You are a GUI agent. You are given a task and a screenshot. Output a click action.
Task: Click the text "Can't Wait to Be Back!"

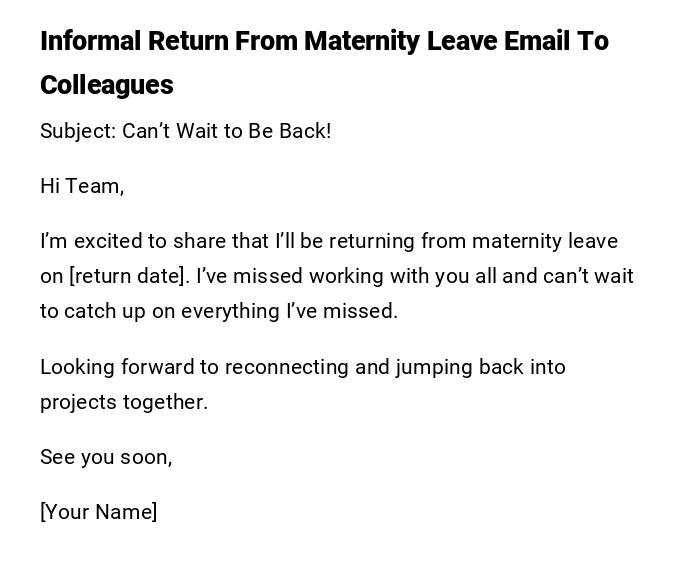(x=227, y=131)
